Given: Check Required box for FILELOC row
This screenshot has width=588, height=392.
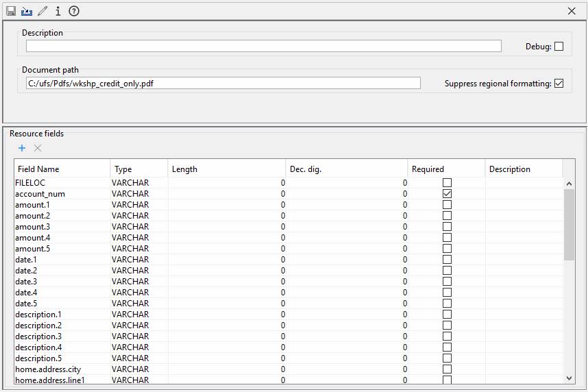Looking at the screenshot, I should tap(447, 183).
